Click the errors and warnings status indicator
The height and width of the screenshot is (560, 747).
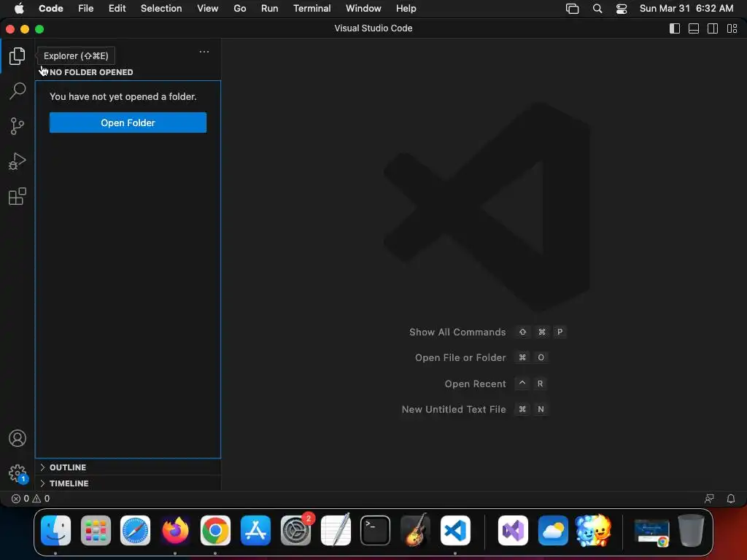[31, 499]
